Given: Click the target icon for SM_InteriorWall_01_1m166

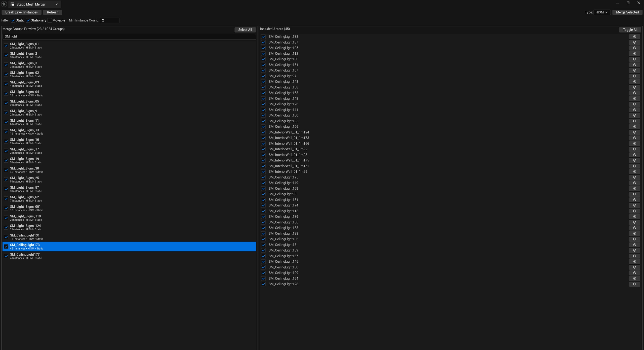Looking at the screenshot, I should (634, 144).
